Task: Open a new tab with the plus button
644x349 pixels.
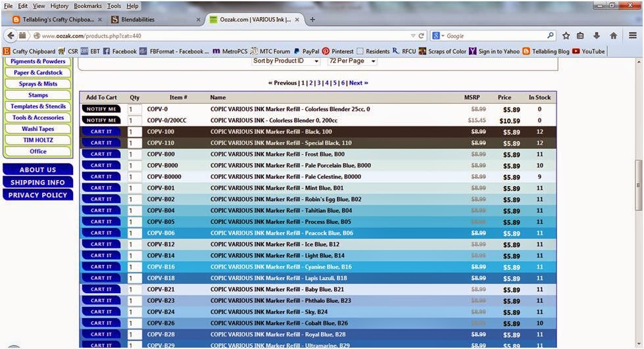Action: (x=312, y=19)
